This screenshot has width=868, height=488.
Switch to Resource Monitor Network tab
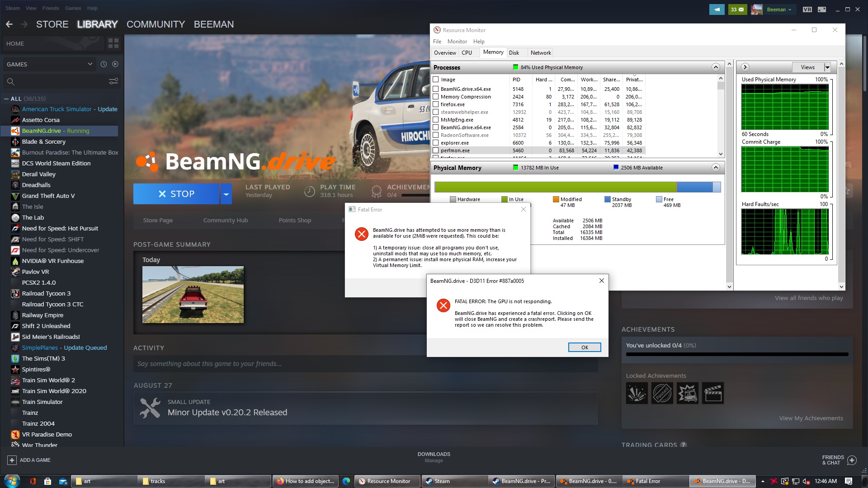pos(541,53)
